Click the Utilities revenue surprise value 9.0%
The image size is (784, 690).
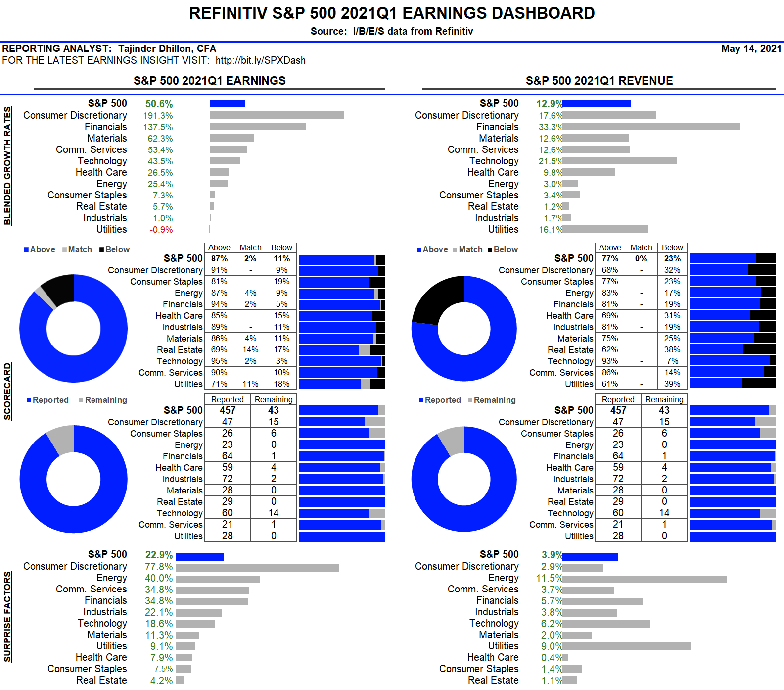[x=552, y=646]
